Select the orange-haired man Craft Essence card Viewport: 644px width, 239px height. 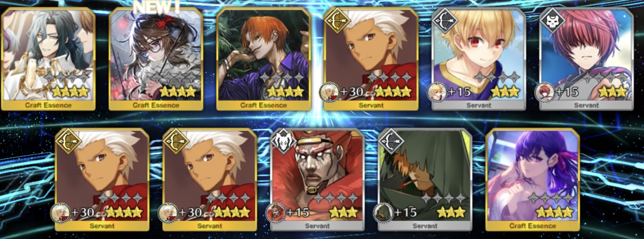pyautogui.click(x=263, y=59)
